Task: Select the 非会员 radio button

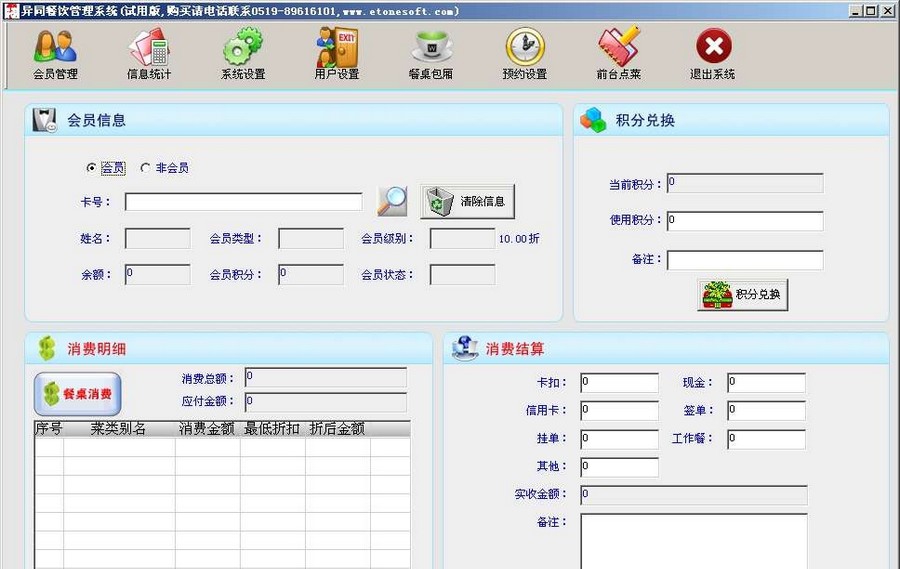Action: tap(145, 168)
